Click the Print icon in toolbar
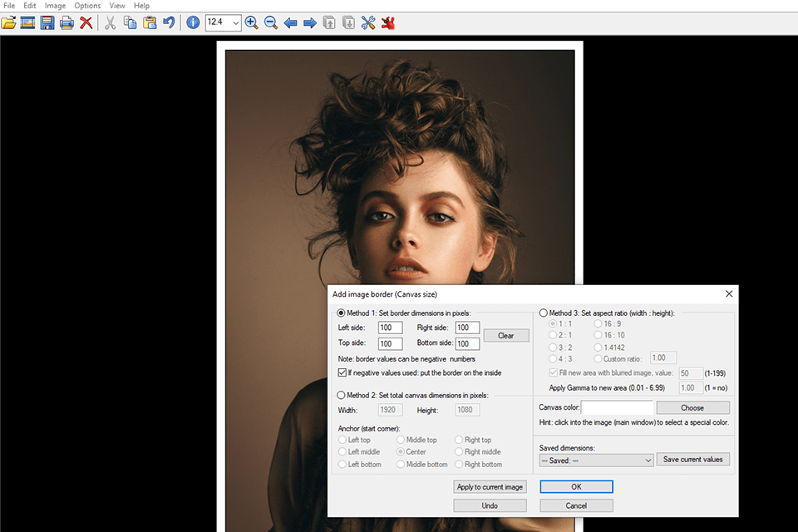 (66, 23)
